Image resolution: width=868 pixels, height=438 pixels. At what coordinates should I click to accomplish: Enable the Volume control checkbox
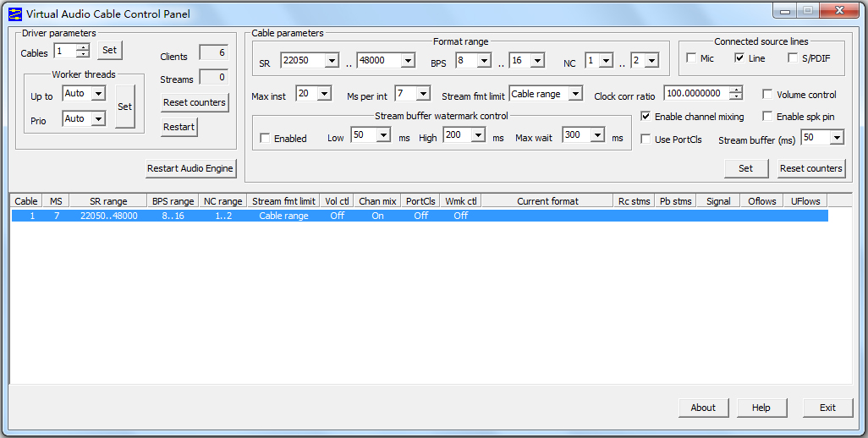(767, 95)
